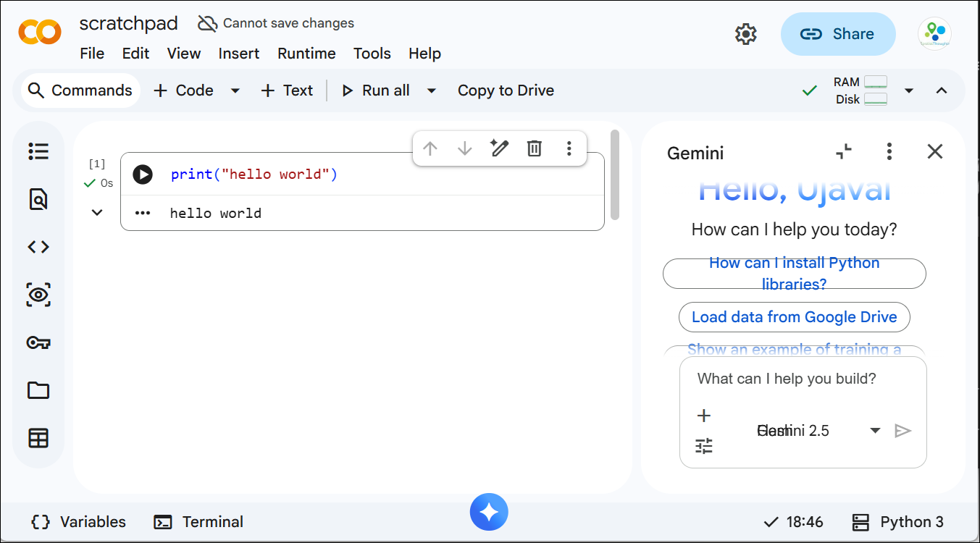Open Secrets key sidebar icon
The image size is (980, 543).
pyautogui.click(x=38, y=342)
